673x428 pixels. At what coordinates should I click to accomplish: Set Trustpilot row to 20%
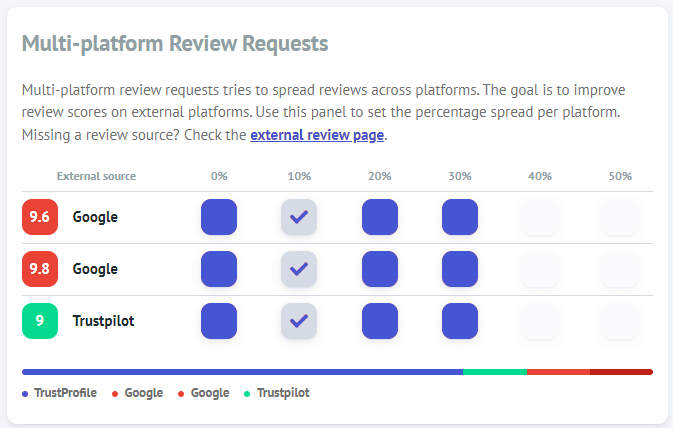[x=379, y=321]
